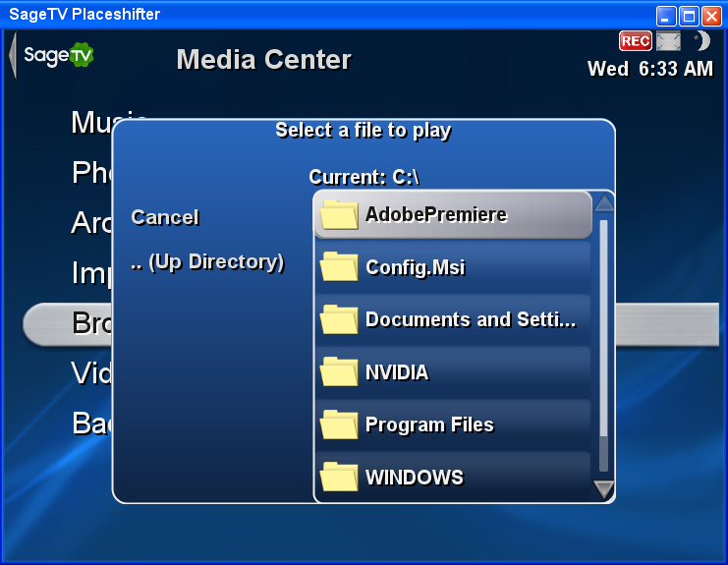Open the Documents and Setti... entry
728x565 pixels.
[453, 320]
